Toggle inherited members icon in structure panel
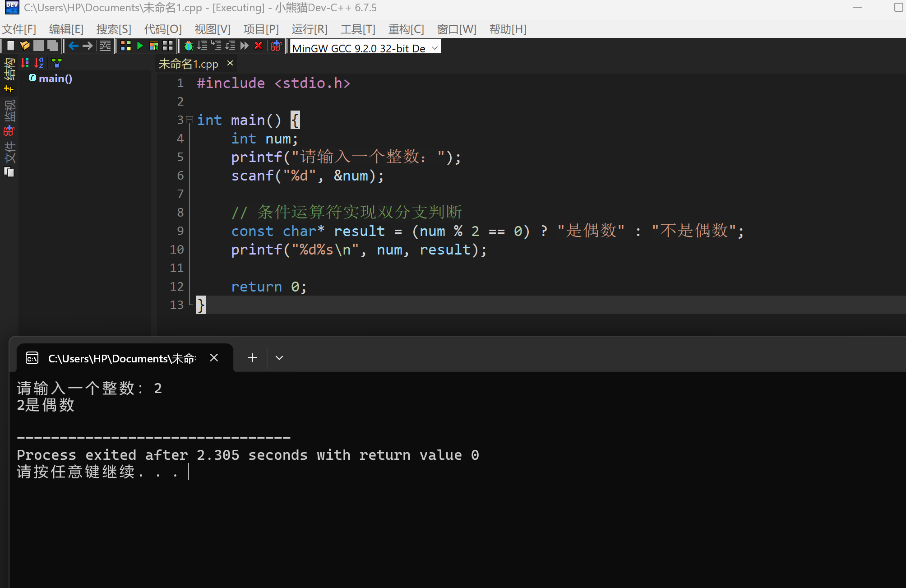The width and height of the screenshot is (906, 588). 56,63
